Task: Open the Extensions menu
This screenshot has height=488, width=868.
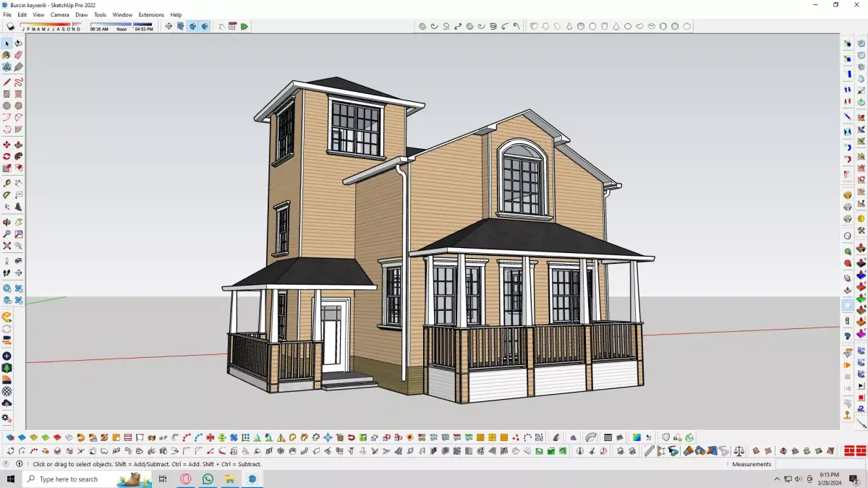Action: (151, 14)
